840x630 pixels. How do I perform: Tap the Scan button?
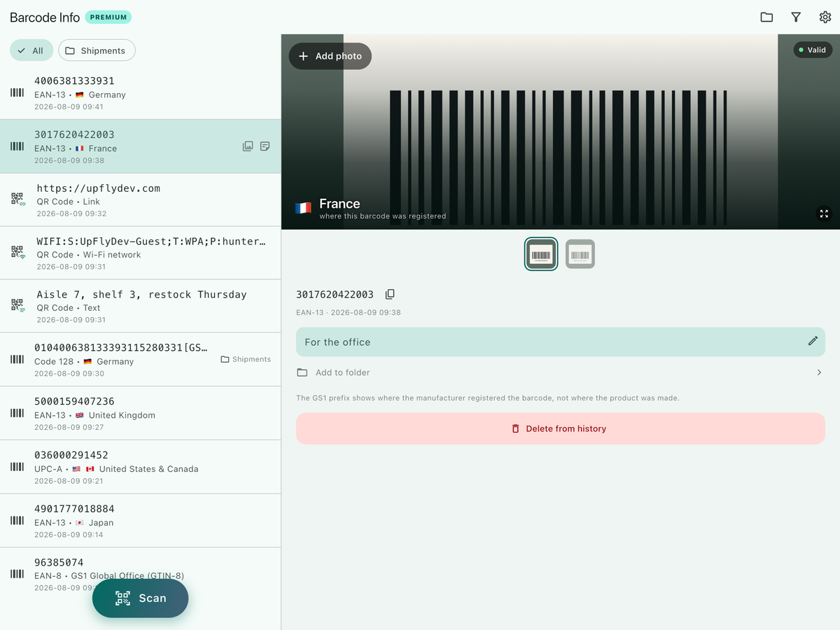[x=141, y=598]
